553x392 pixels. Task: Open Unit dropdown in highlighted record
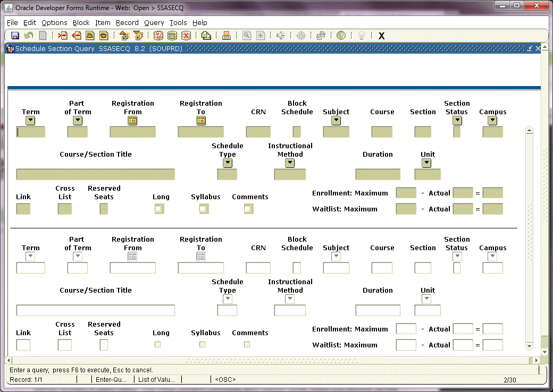pos(426,163)
